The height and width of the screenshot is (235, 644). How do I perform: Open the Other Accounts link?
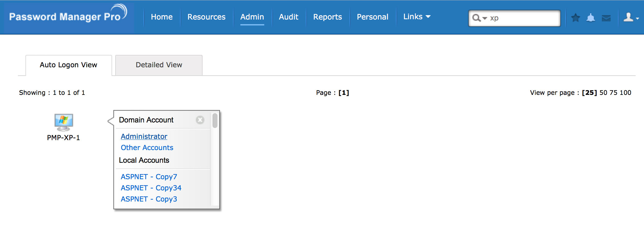pyautogui.click(x=147, y=148)
